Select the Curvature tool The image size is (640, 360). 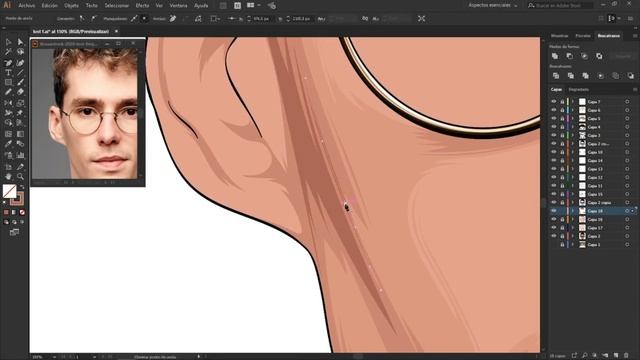(20, 63)
